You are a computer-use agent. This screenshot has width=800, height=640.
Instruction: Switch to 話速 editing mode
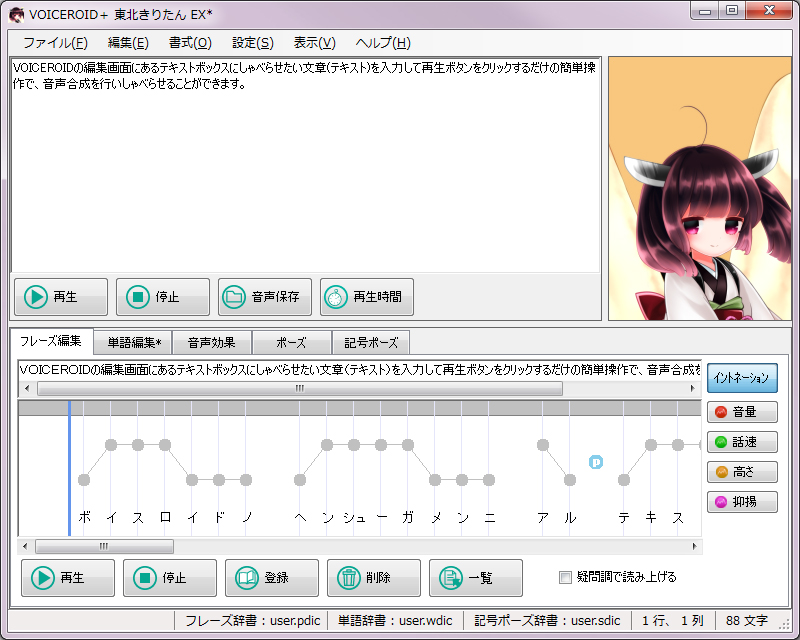point(742,442)
